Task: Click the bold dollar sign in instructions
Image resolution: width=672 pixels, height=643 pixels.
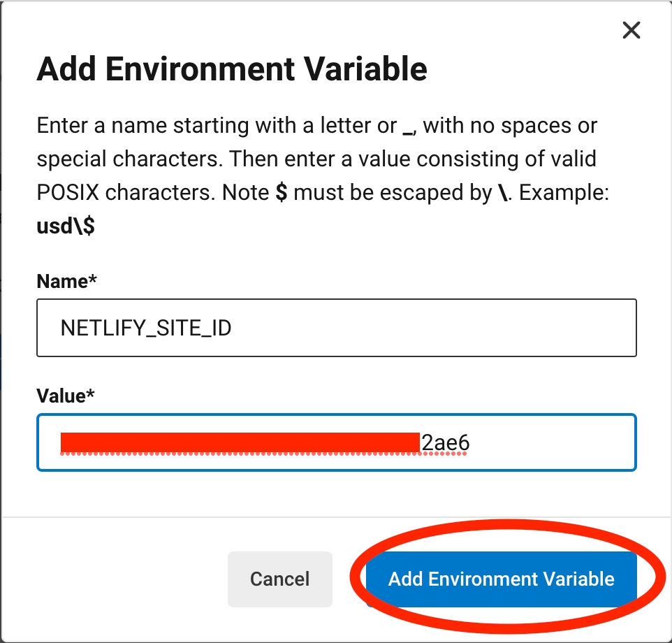Action: tap(282, 193)
